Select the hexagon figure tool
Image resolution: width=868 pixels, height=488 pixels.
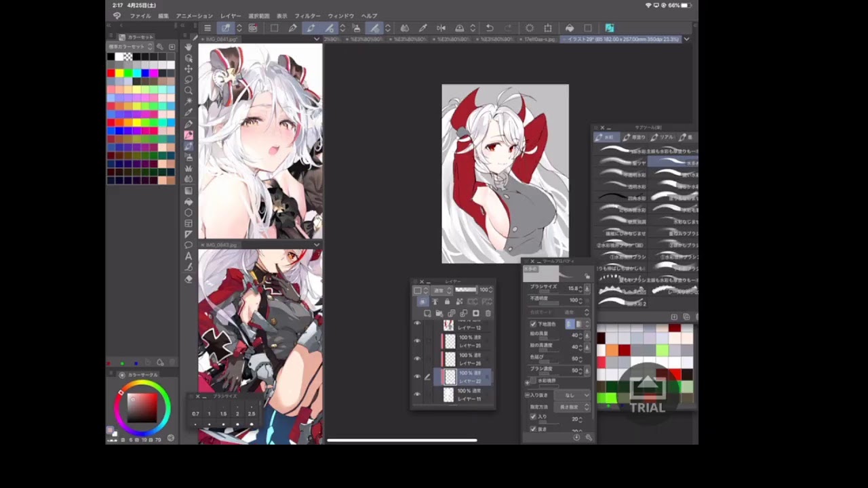pyautogui.click(x=189, y=212)
